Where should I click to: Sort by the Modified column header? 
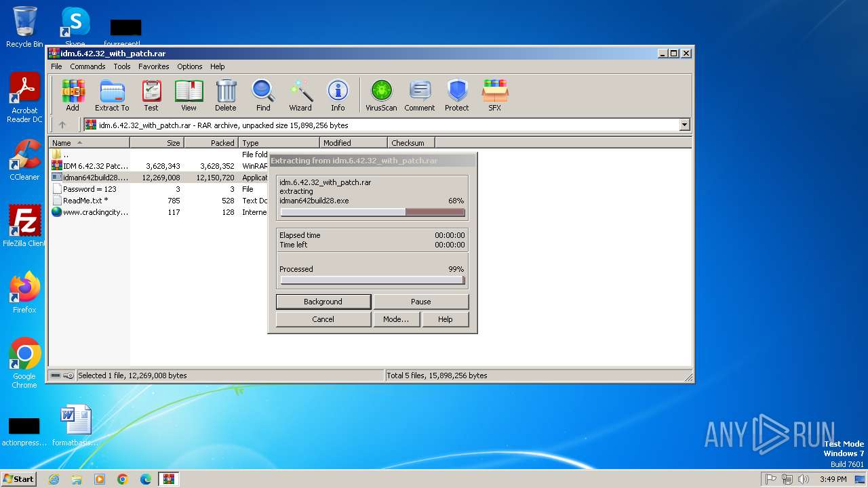click(353, 143)
